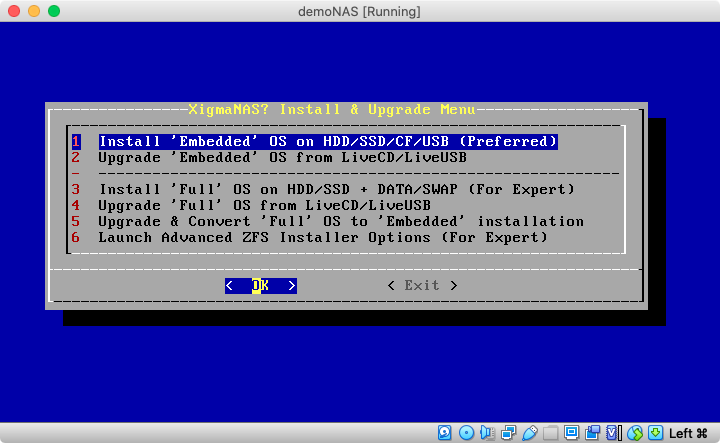
Task: Minimize the demoNAS window with yellow button
Action: pos(34,11)
